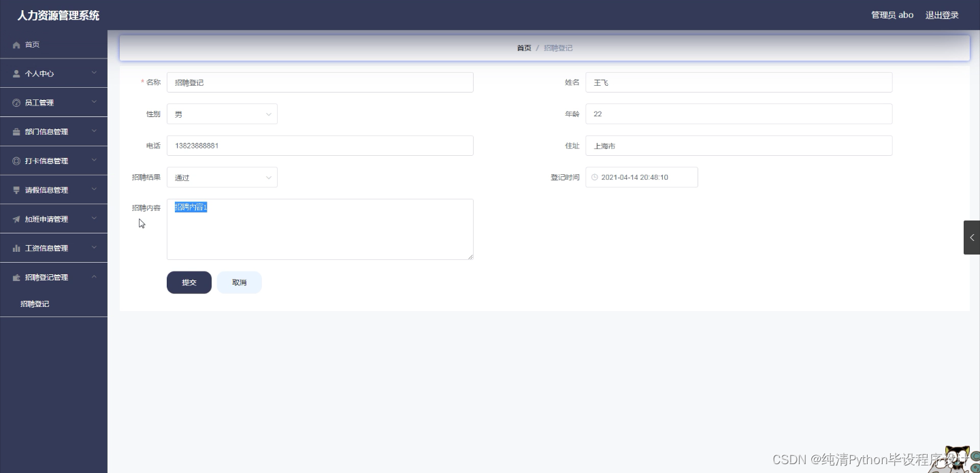This screenshot has width=980, height=473.
Task: Click the home icon beside 首页 in the sidebar
Action: tap(16, 45)
